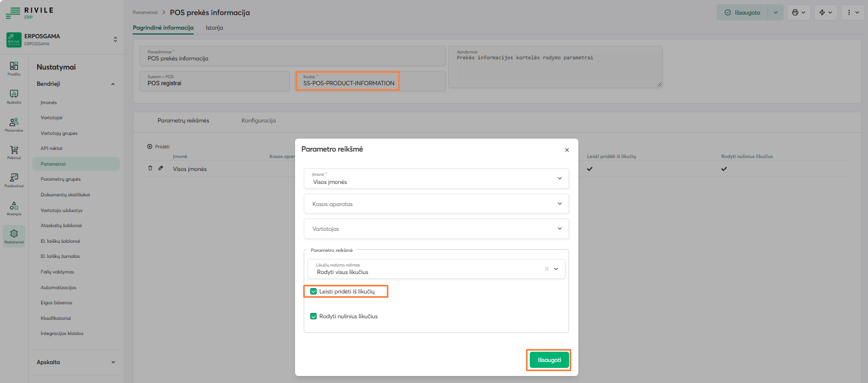
Task: Open the print options button
Action: pos(798,12)
